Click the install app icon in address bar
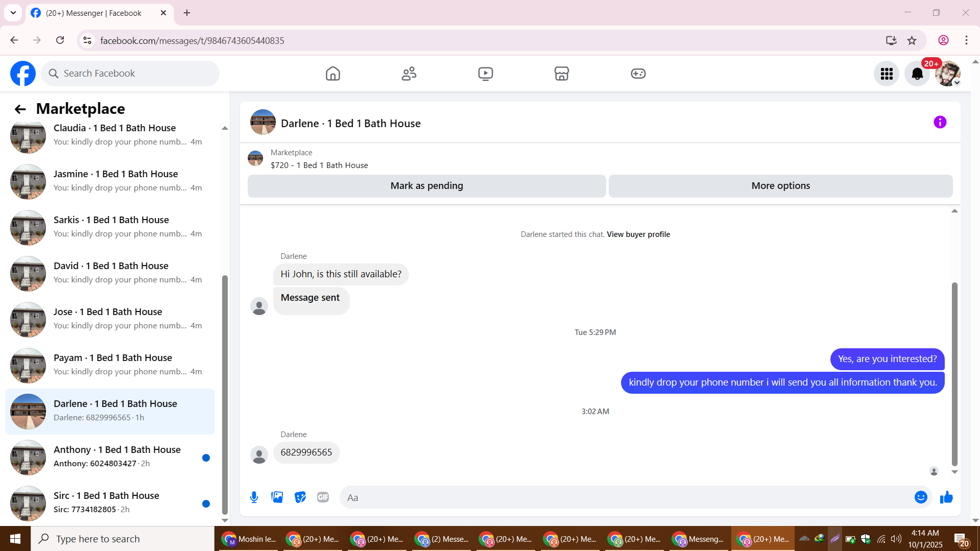This screenshot has width=980, height=551. click(x=891, y=40)
